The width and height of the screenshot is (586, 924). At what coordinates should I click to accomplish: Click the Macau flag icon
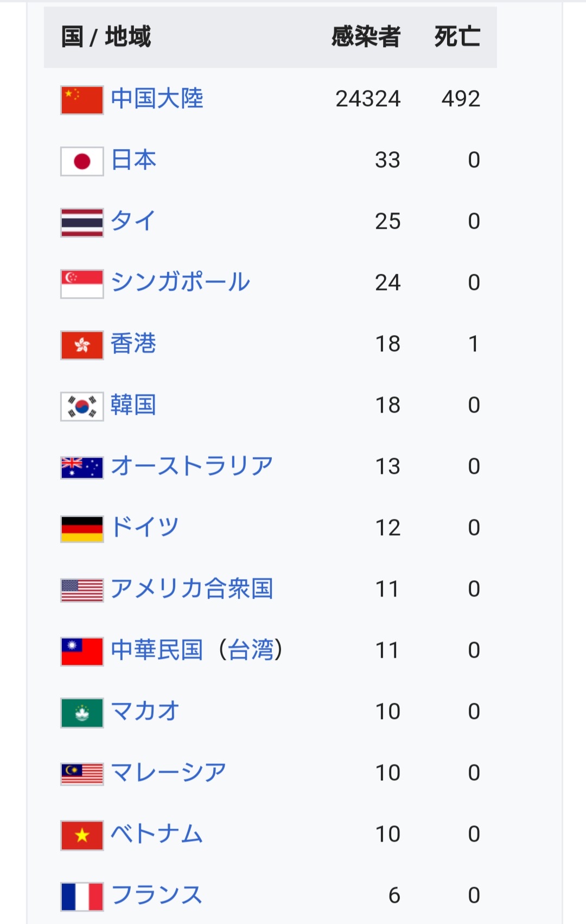pyautogui.click(x=82, y=713)
